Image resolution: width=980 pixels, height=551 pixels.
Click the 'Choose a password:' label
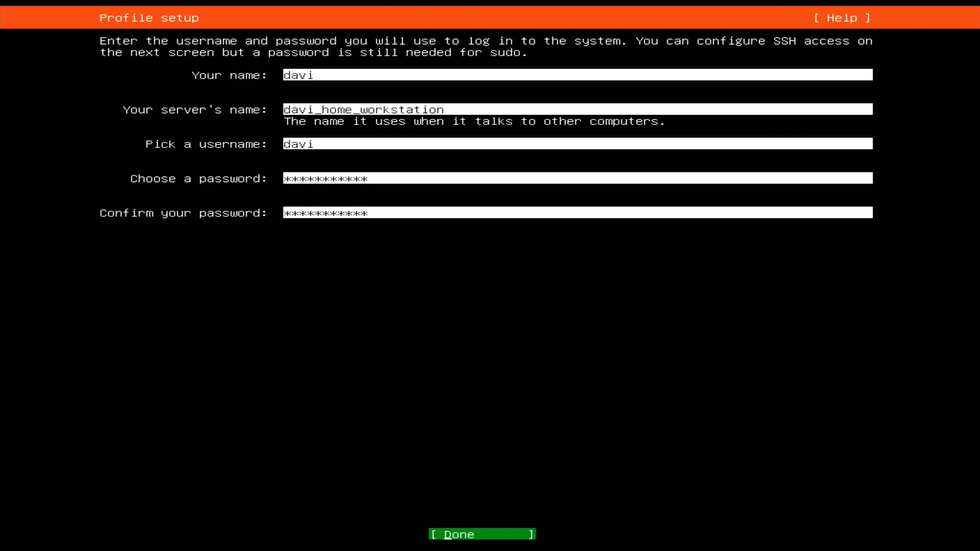(x=198, y=179)
